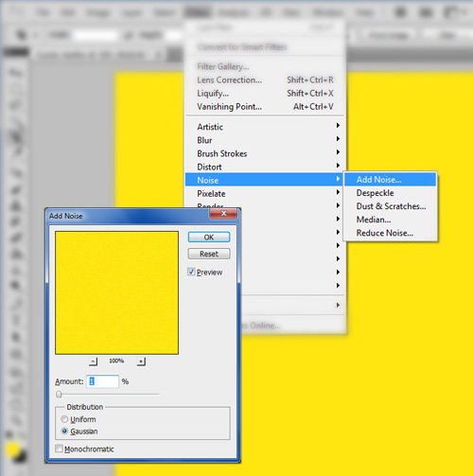Zoom out the noise preview with minus button
This screenshot has width=473, height=476.
[93, 361]
